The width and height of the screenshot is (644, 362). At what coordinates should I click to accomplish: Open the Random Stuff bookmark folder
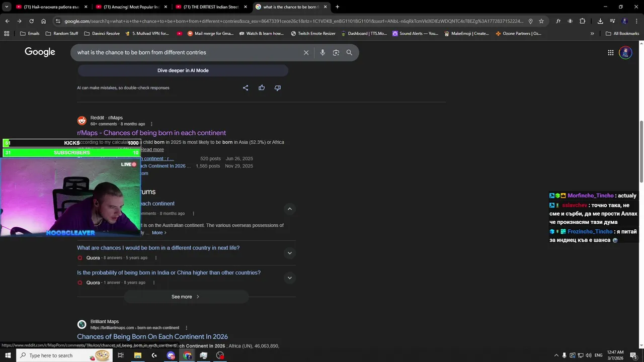62,34
